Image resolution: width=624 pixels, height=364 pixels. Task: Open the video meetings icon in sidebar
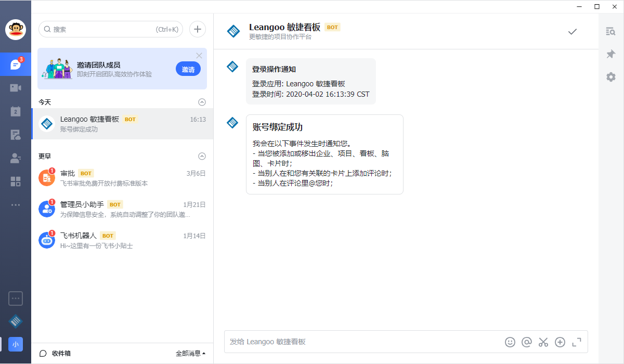pyautogui.click(x=16, y=88)
